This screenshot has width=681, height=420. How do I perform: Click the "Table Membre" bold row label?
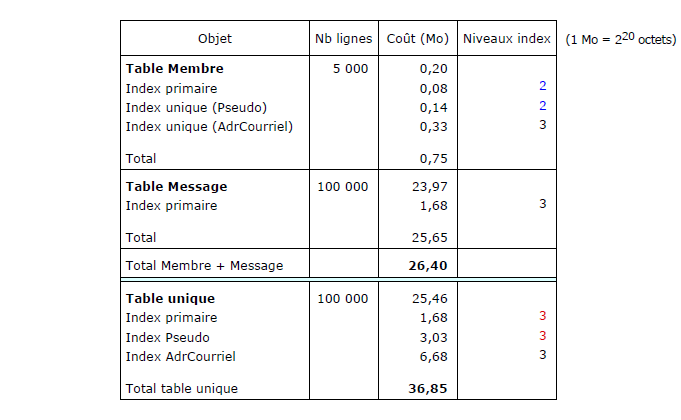coord(174,69)
